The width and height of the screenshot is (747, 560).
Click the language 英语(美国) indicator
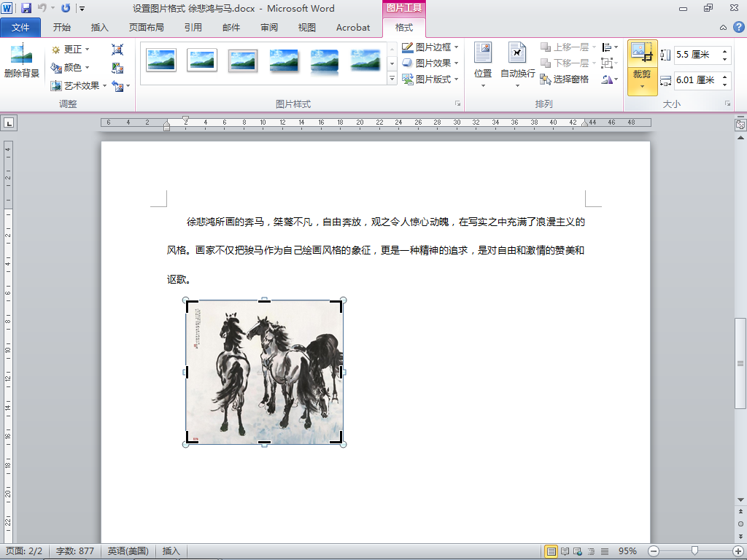[128, 551]
